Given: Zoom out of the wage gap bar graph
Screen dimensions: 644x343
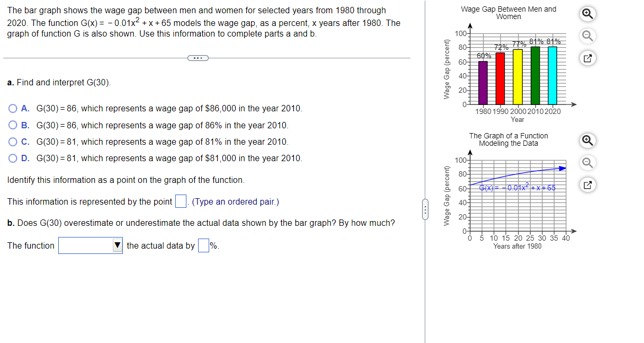Looking at the screenshot, I should point(587,36).
